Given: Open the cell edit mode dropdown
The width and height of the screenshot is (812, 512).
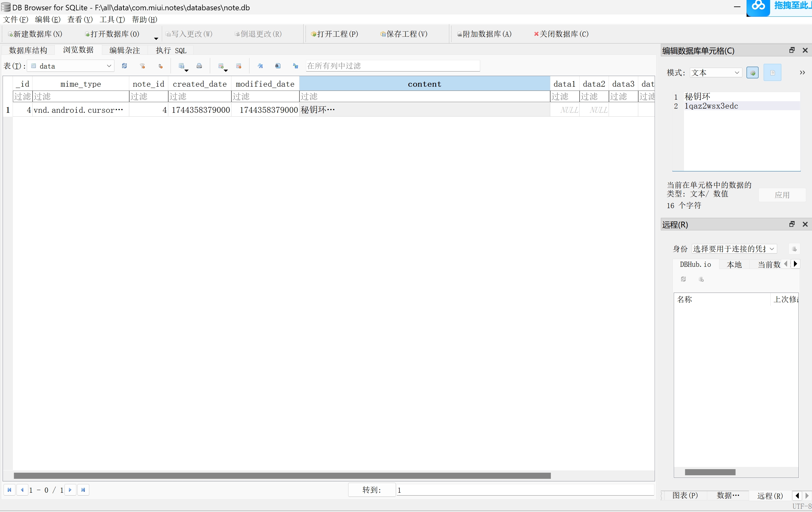Looking at the screenshot, I should [737, 72].
